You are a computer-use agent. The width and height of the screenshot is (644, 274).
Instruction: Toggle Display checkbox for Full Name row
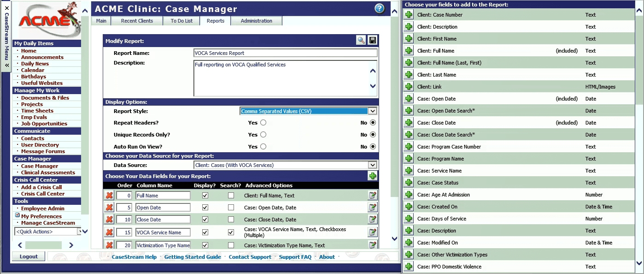205,196
